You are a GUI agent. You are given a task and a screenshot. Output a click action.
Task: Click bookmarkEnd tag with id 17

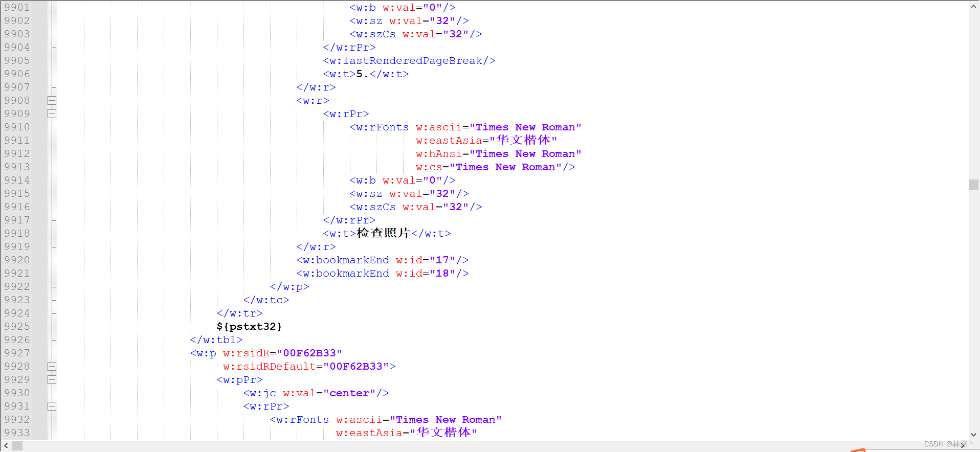383,260
